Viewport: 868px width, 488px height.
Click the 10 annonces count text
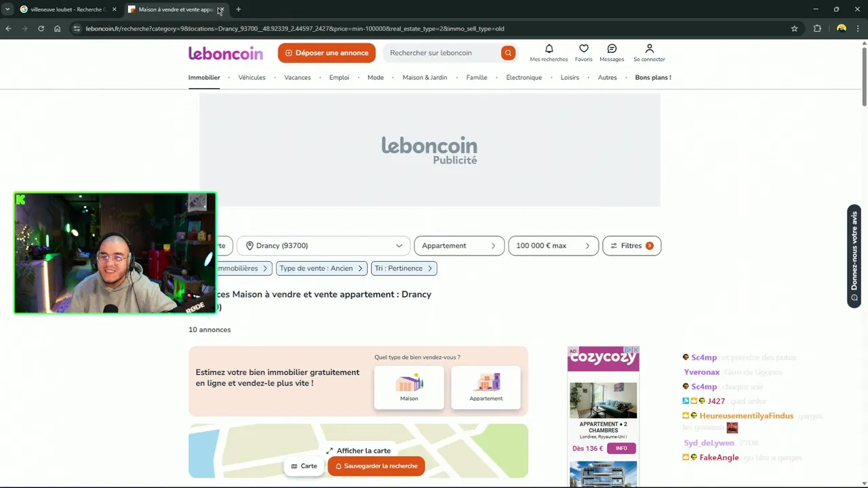pos(210,329)
